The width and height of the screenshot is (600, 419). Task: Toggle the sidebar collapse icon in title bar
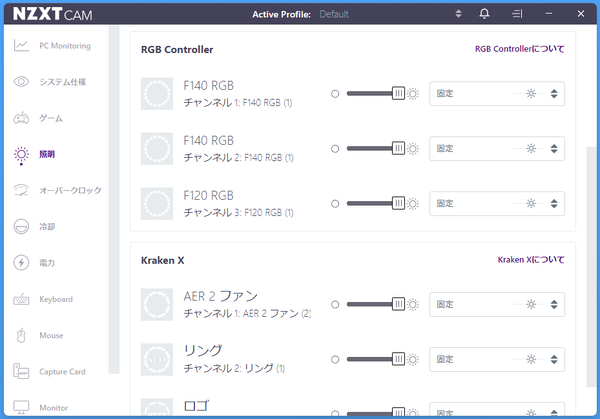click(517, 14)
